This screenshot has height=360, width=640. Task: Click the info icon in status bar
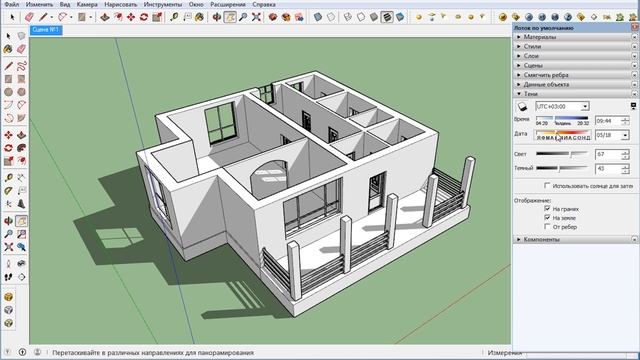[x=22, y=352]
